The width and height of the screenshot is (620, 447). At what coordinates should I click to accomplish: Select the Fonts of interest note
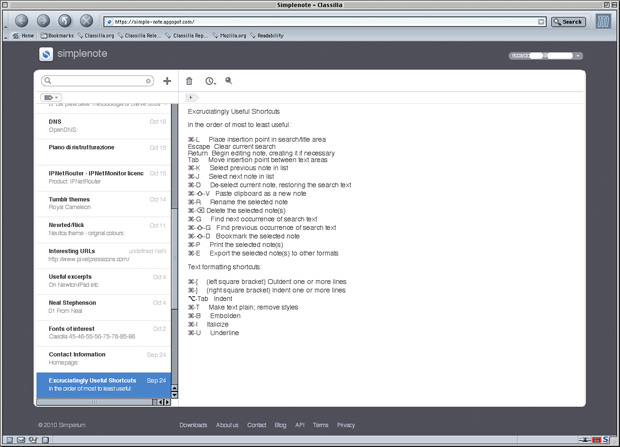tap(104, 333)
